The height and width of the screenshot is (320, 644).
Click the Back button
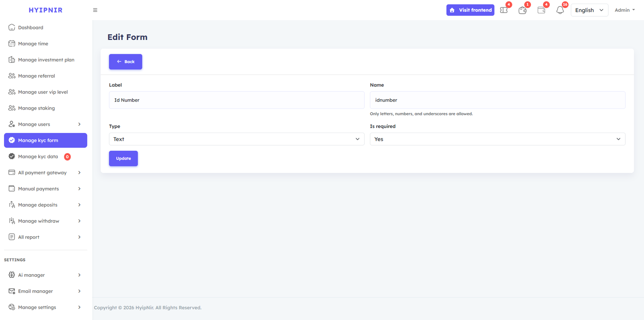pos(126,62)
